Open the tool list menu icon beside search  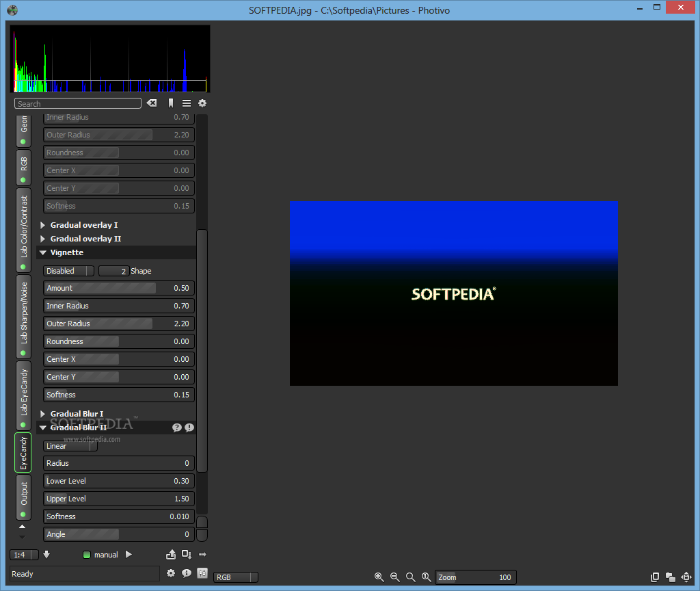[187, 103]
